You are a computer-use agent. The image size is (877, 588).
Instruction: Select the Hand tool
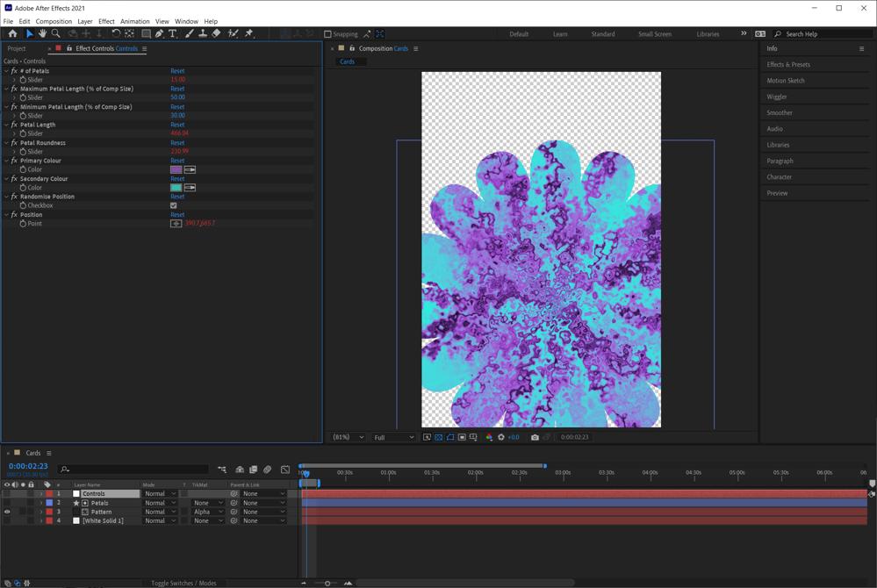(x=42, y=33)
